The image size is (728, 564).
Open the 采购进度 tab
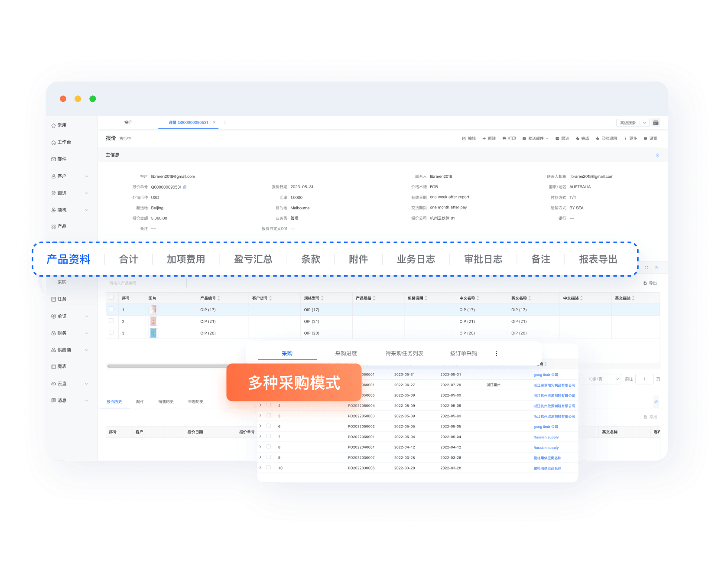click(x=346, y=353)
